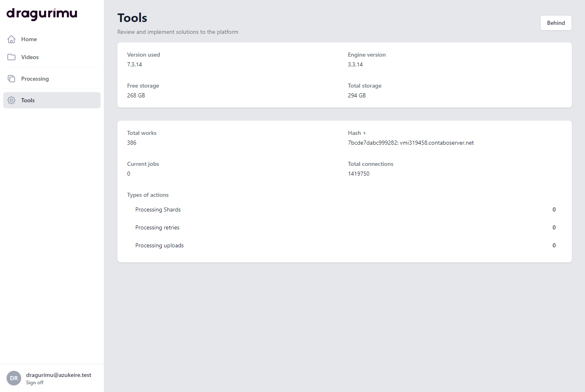
Task: Click the dragurimu logo
Action: [x=42, y=14]
